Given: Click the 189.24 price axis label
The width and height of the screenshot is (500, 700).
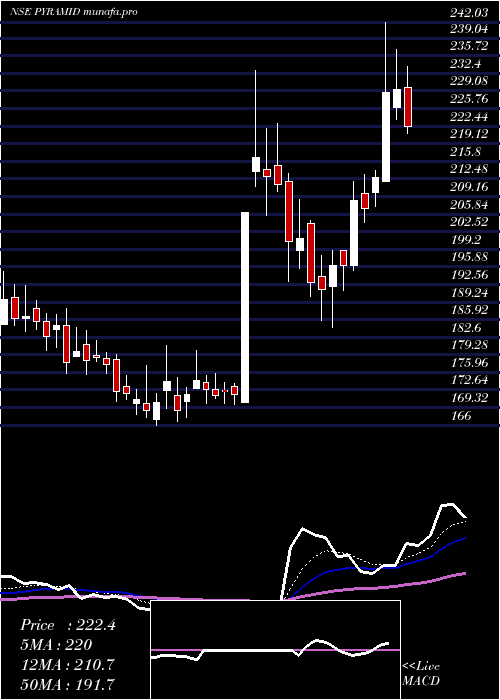Looking at the screenshot, I should click(469, 292).
